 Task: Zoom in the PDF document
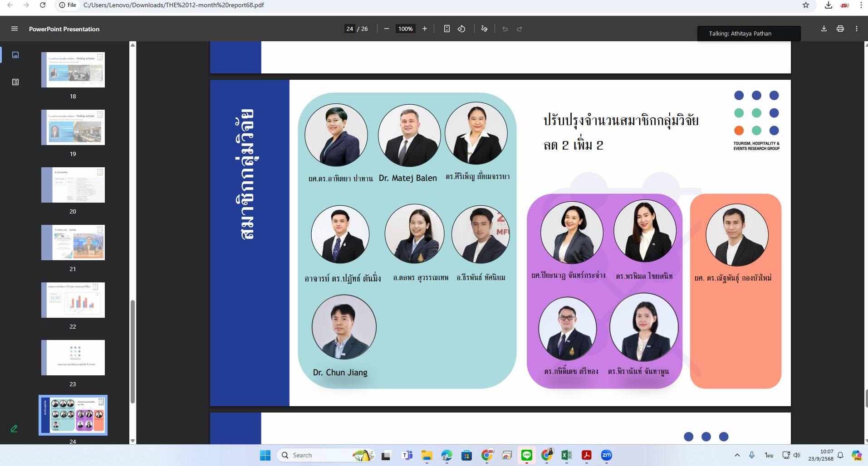[x=425, y=29]
